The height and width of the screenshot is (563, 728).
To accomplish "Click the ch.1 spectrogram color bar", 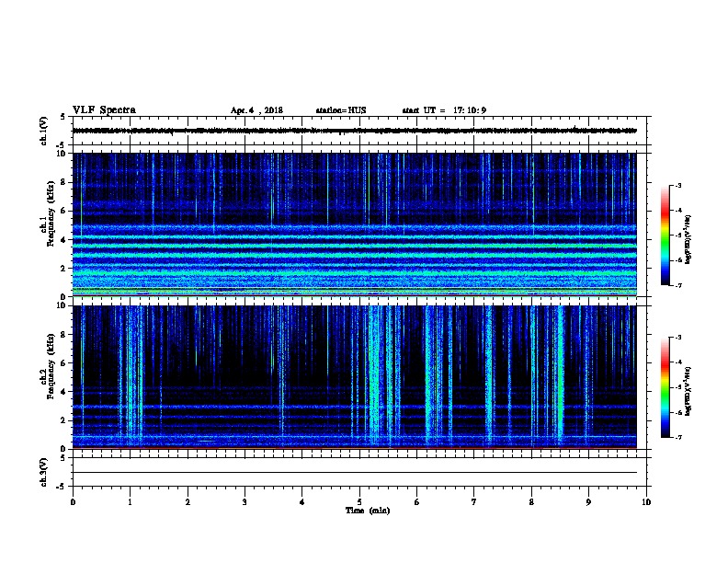I will point(665,236).
